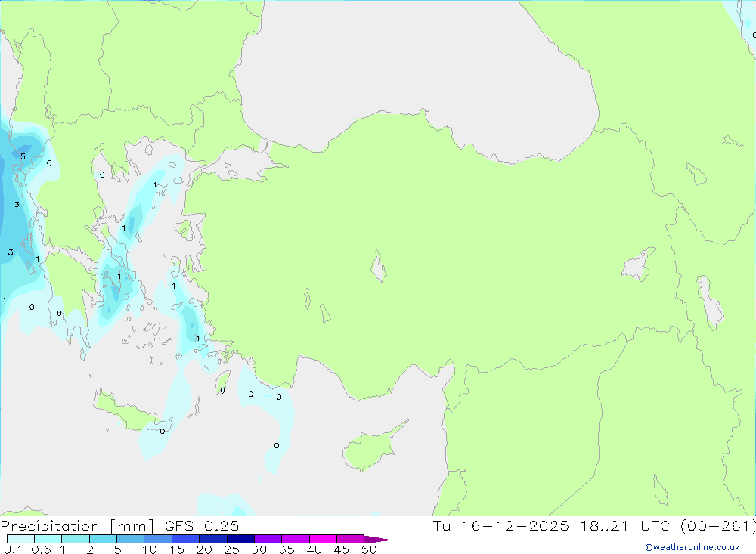The width and height of the screenshot is (756, 554).
Task: Select the 5–10 mm blue legend swatch
Action: point(130,539)
